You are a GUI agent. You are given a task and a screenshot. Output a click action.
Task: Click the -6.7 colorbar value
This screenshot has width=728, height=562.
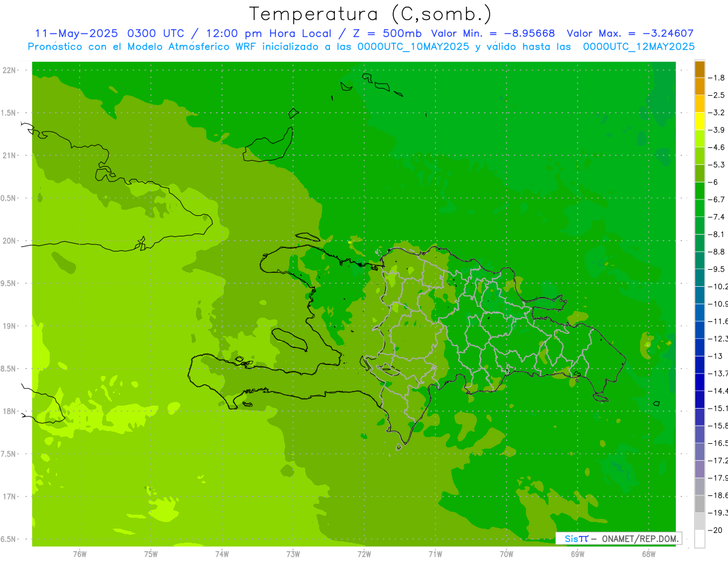717,199
